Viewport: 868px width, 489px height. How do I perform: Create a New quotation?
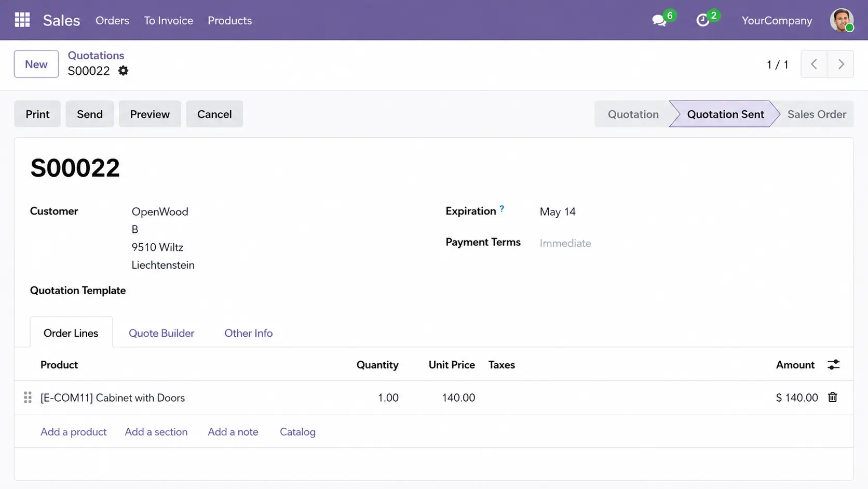click(36, 64)
